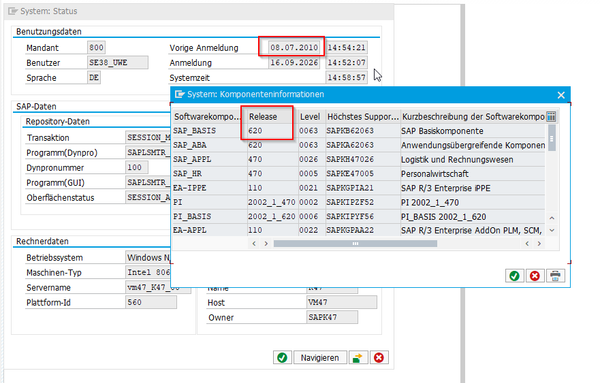This screenshot has height=383, width=600.
Task: Cancel Komponenteninformationen dialog with red X icon
Action: coord(535,276)
